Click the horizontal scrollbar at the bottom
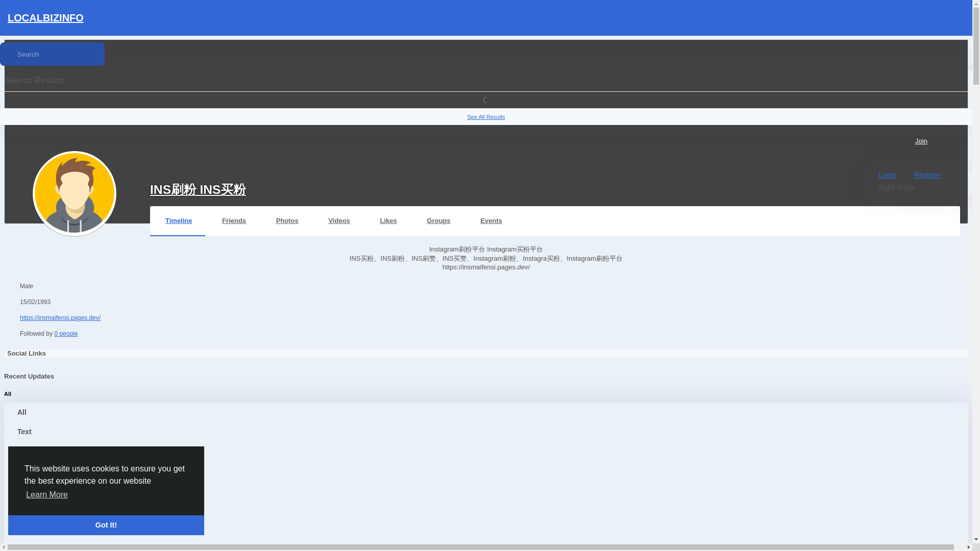980x551 pixels. (x=480, y=547)
